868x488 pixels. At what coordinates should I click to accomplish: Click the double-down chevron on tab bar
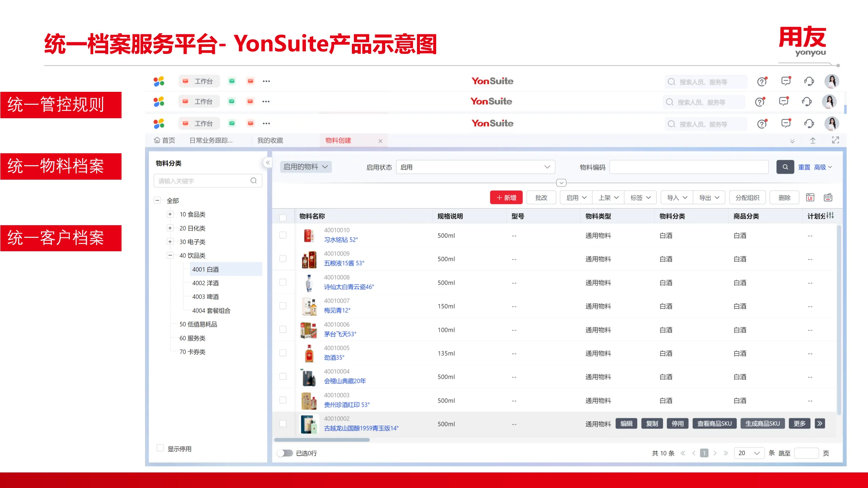click(792, 141)
